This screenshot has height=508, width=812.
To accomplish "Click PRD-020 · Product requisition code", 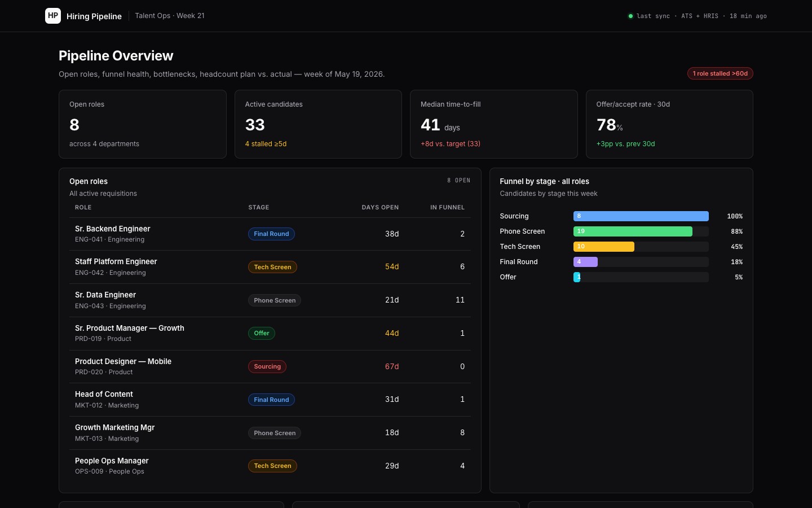I will (x=104, y=372).
